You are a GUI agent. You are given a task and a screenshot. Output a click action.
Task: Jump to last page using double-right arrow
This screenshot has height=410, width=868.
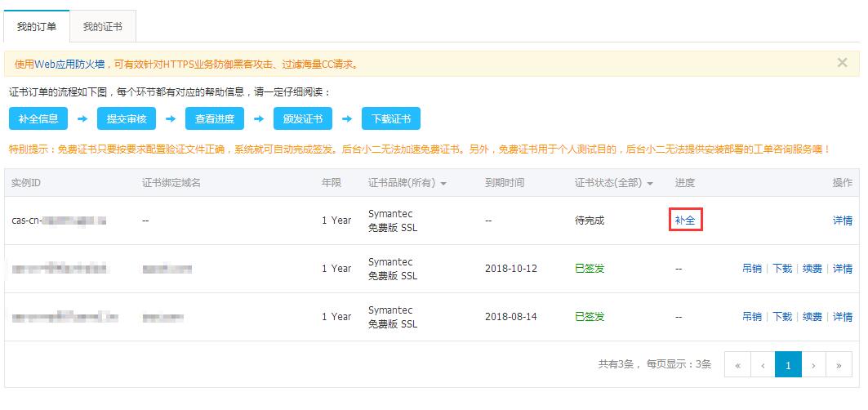(839, 365)
